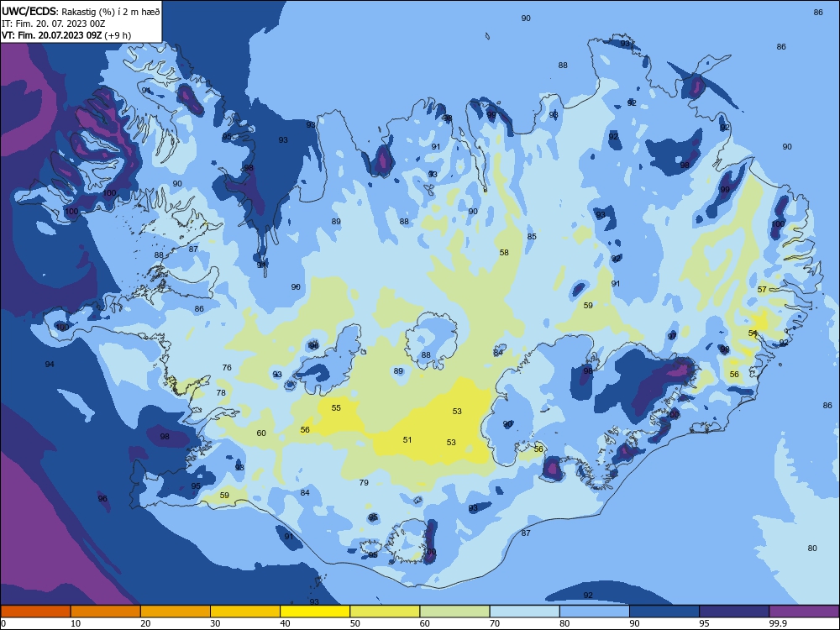840x630 pixels.
Task: Click the '78' humidity value on the map
Action: pos(221,392)
